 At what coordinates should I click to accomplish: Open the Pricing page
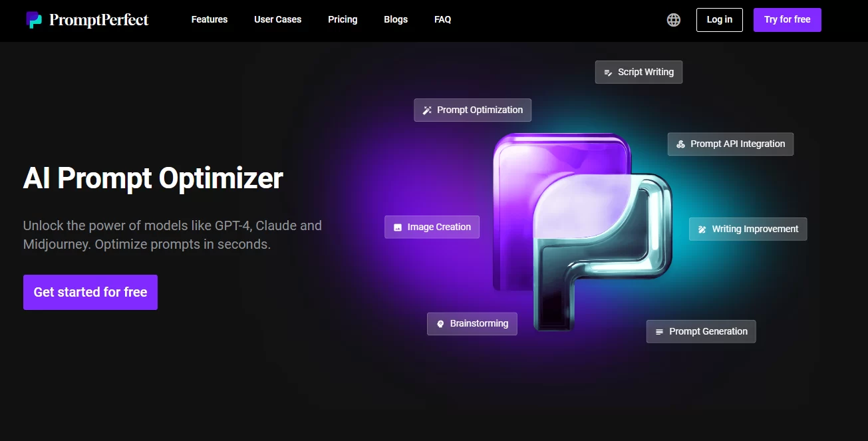(x=343, y=20)
